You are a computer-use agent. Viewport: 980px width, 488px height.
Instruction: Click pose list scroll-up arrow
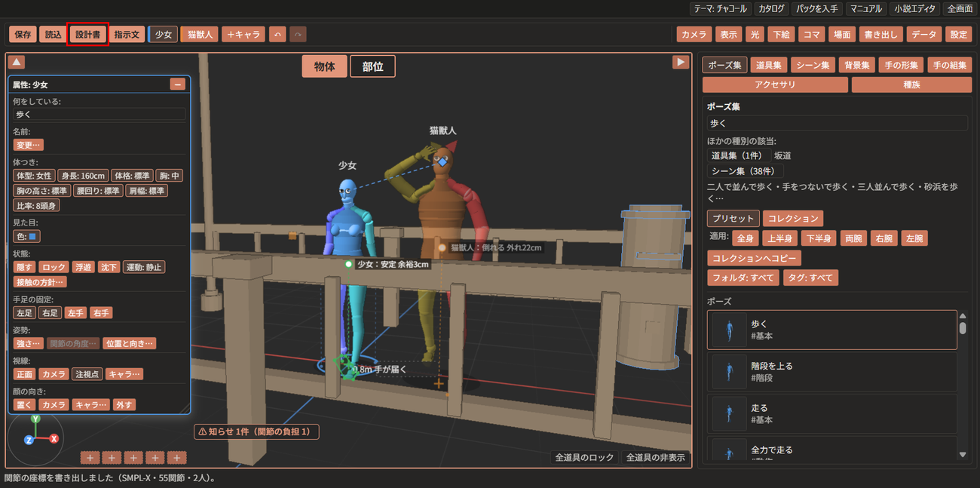(962, 315)
